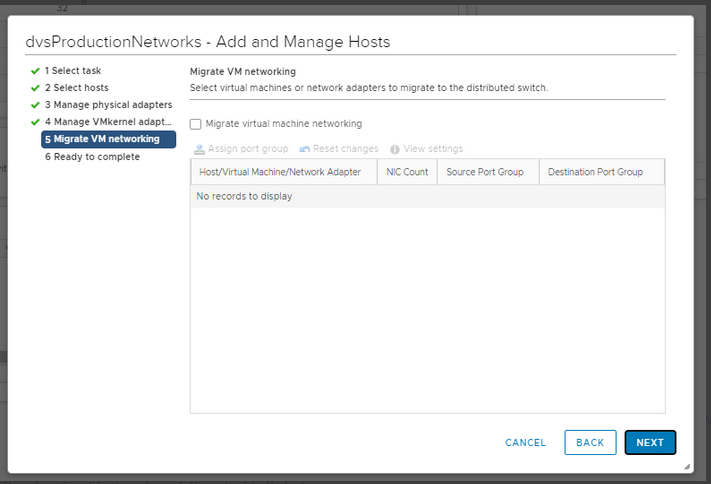Go to step 1 Select task
Screen dimensions: 711x484
click(73, 71)
